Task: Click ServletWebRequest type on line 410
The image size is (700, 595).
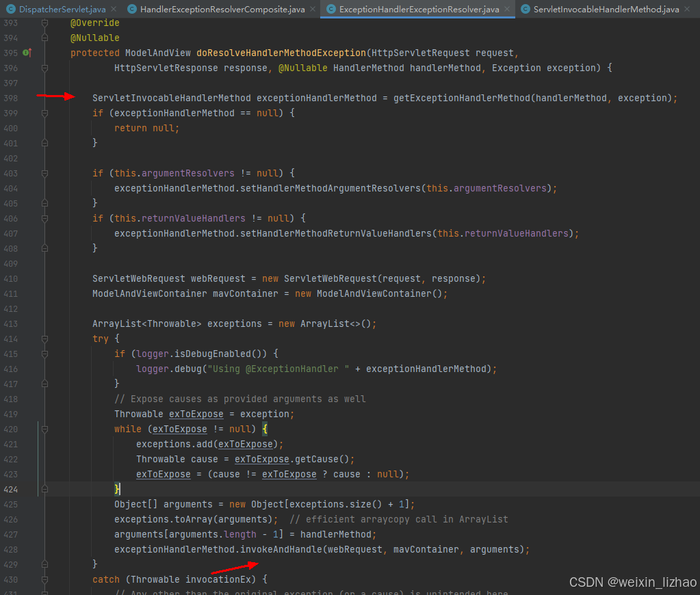Action: 139,278
